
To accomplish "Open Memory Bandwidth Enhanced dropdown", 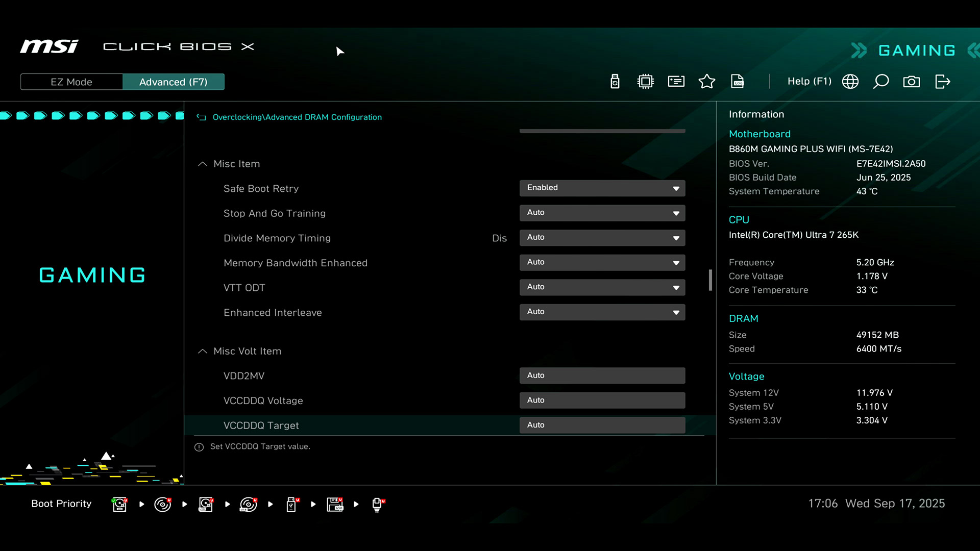I will (x=602, y=262).
